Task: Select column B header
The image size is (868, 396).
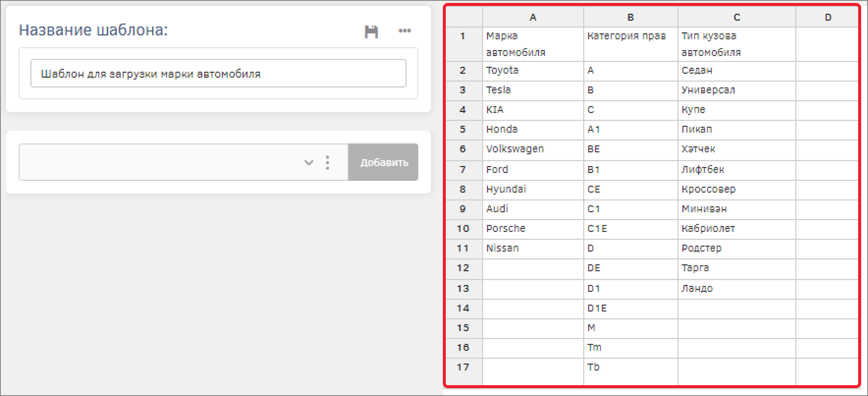Action: (x=630, y=17)
